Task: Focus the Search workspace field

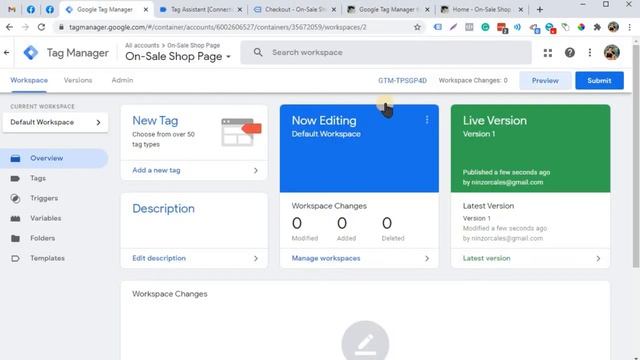Action: 386,53
